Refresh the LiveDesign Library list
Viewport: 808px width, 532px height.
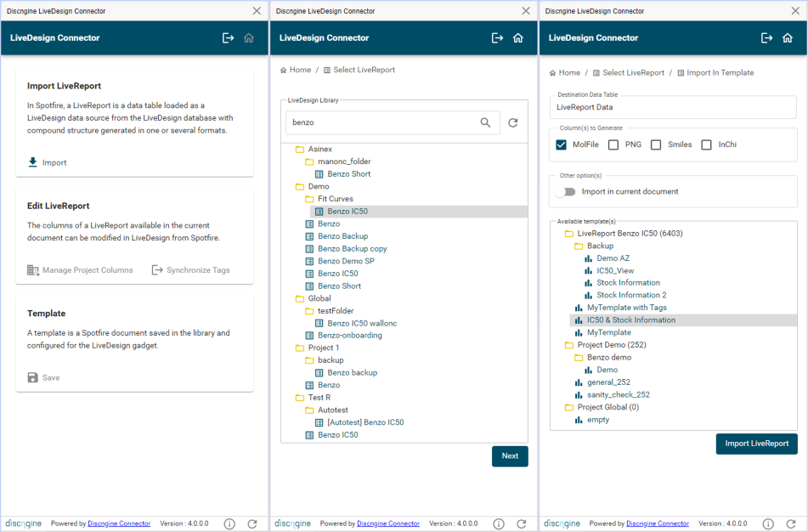pos(513,122)
